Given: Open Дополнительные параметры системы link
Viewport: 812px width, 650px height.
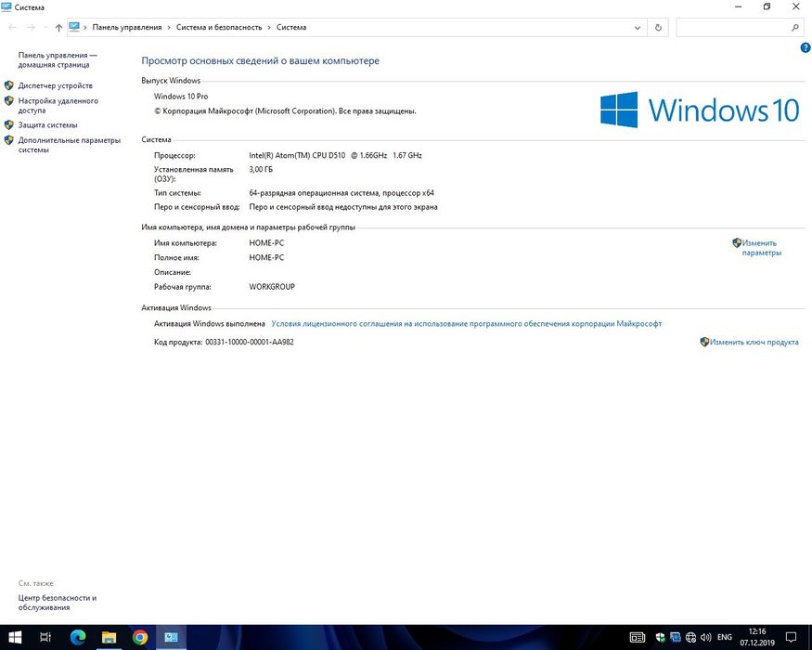Looking at the screenshot, I should (70, 145).
